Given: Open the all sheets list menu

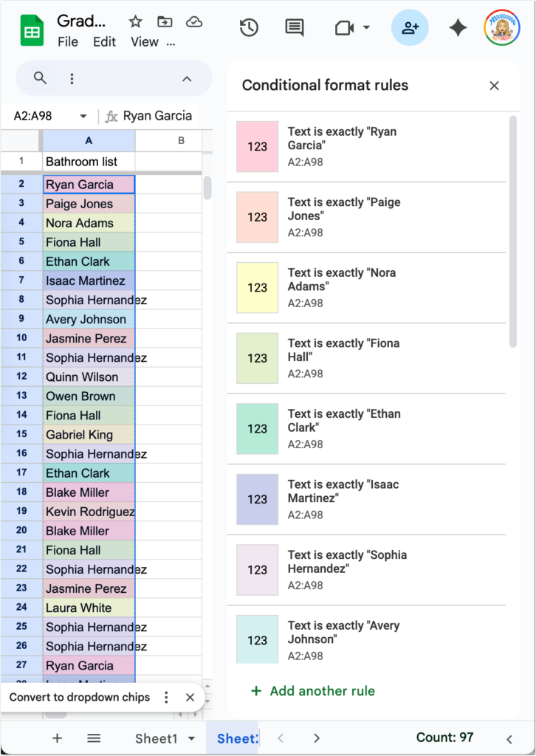Looking at the screenshot, I should [x=94, y=738].
